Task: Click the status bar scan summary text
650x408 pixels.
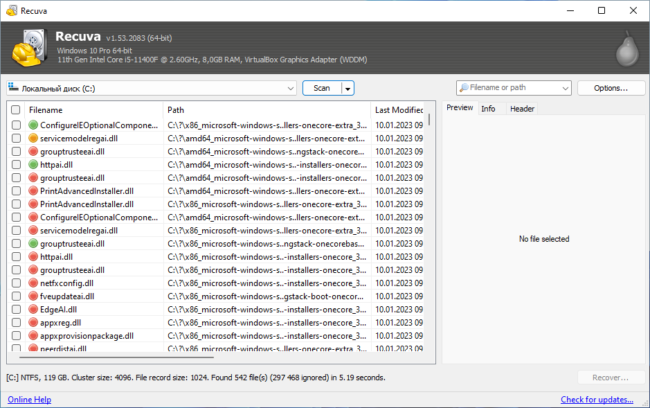Action: (196, 378)
